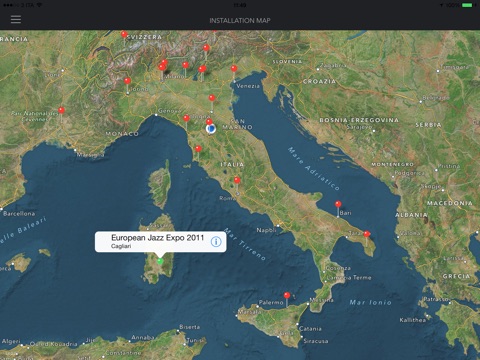480x360 pixels.
Task: Tap the Biserta city label
Action: click(x=190, y=327)
